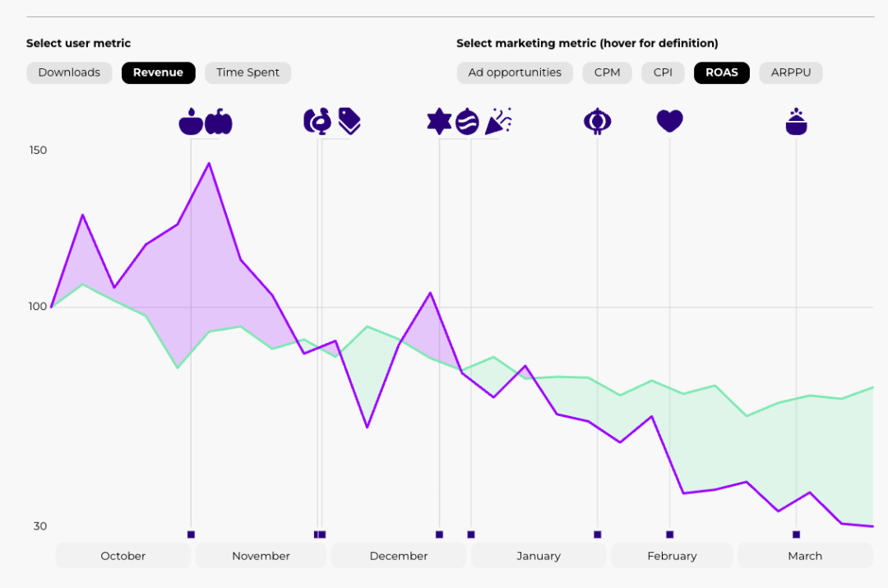The image size is (888, 588).
Task: Switch marketing metric to Ad opportunities
Action: (x=515, y=72)
